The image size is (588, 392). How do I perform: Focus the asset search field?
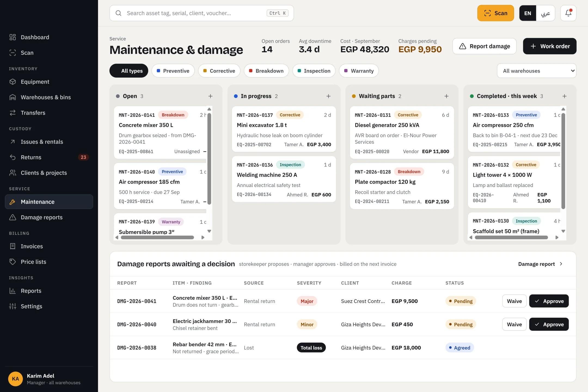(x=201, y=13)
